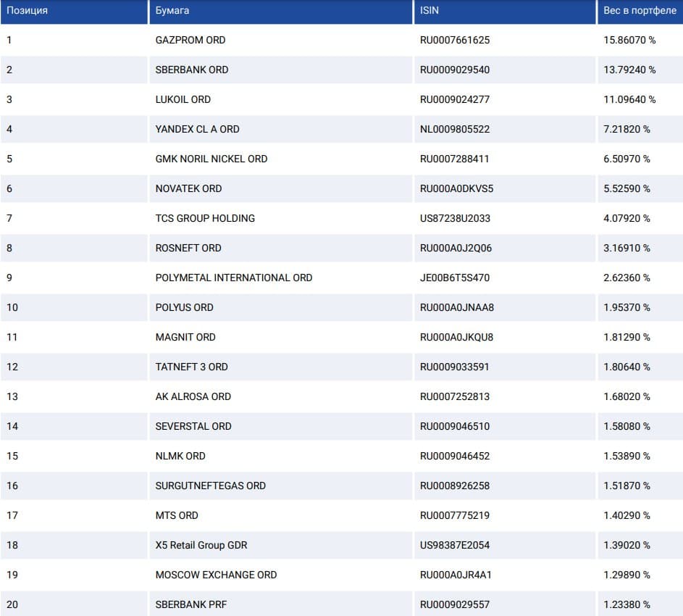Click ISIN RU0007775219
The width and height of the screenshot is (683, 616).
(455, 515)
